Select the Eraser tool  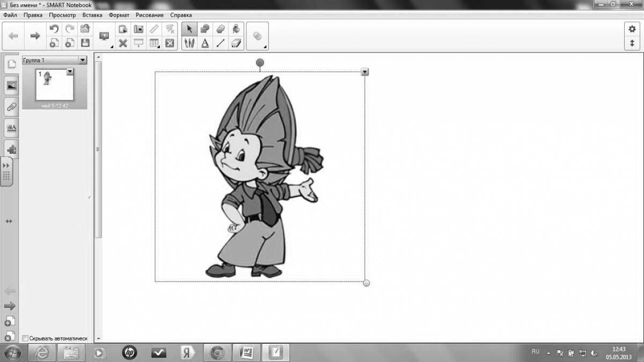(235, 43)
